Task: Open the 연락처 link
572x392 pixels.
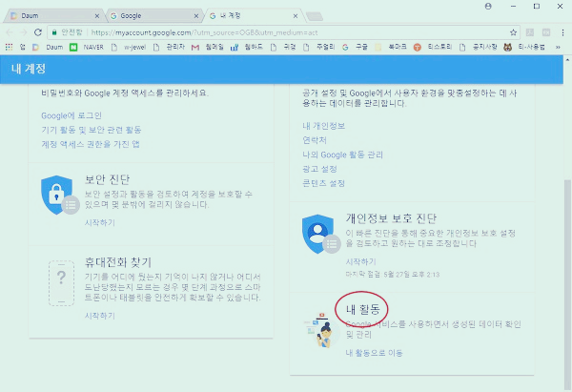Action: coord(315,140)
